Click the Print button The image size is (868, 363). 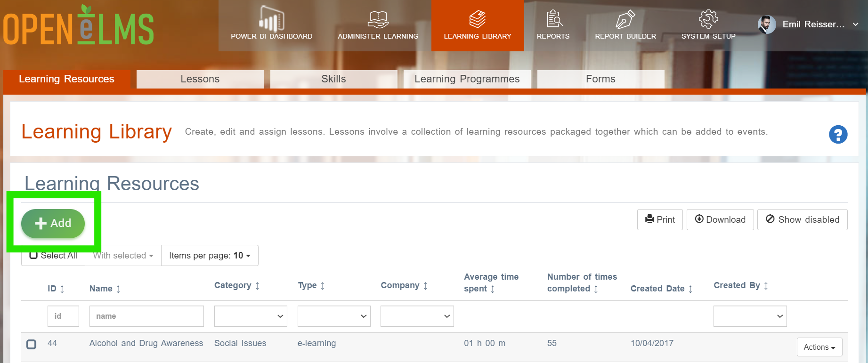pyautogui.click(x=660, y=219)
